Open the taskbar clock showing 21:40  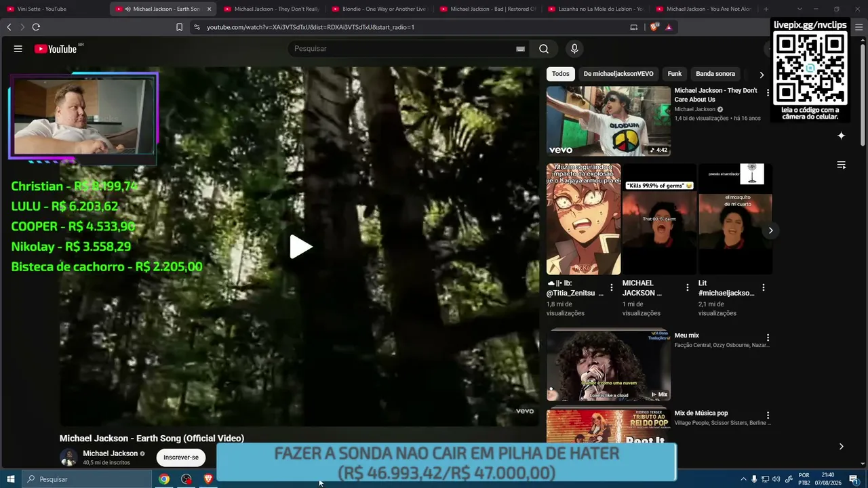(x=828, y=479)
